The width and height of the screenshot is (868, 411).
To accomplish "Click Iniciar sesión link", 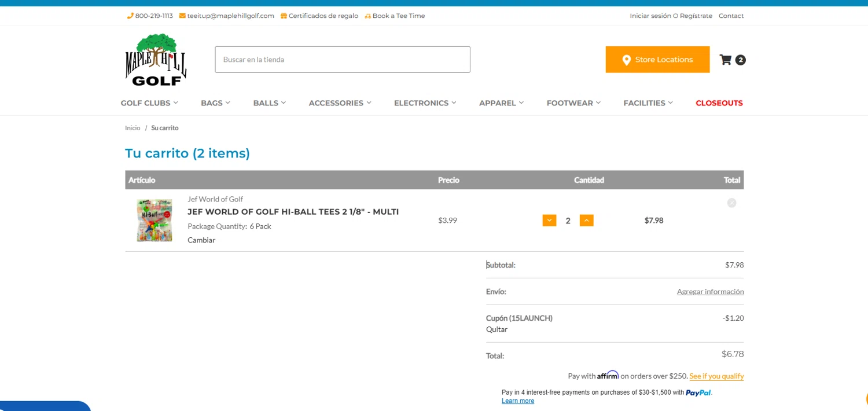I will click(x=650, y=16).
